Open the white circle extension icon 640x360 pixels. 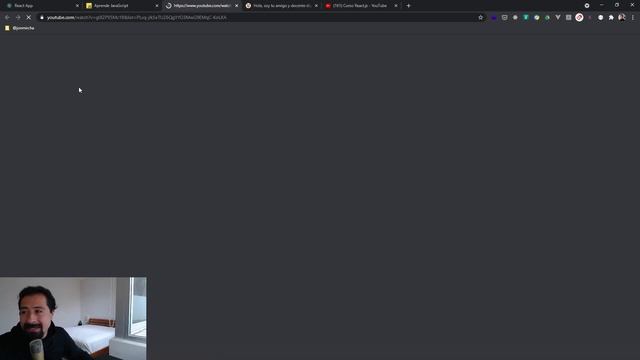point(600,18)
